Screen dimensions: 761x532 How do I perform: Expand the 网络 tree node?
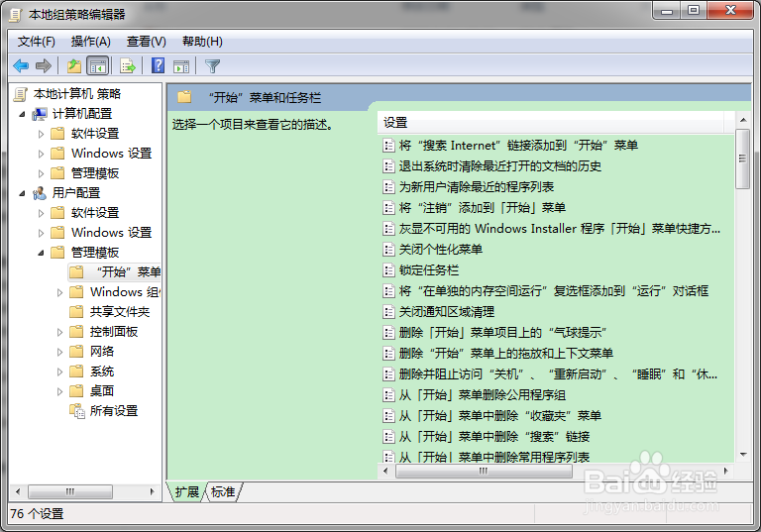(x=59, y=353)
